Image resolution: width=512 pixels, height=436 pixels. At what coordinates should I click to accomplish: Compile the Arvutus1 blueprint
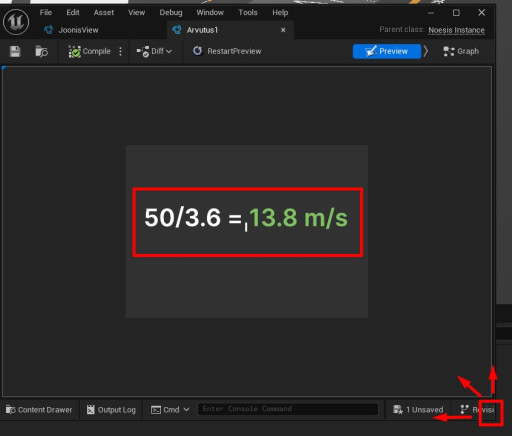click(x=89, y=51)
